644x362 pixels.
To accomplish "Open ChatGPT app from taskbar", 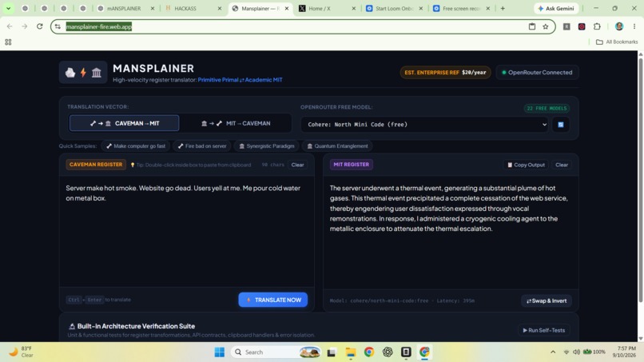I will pos(388,352).
